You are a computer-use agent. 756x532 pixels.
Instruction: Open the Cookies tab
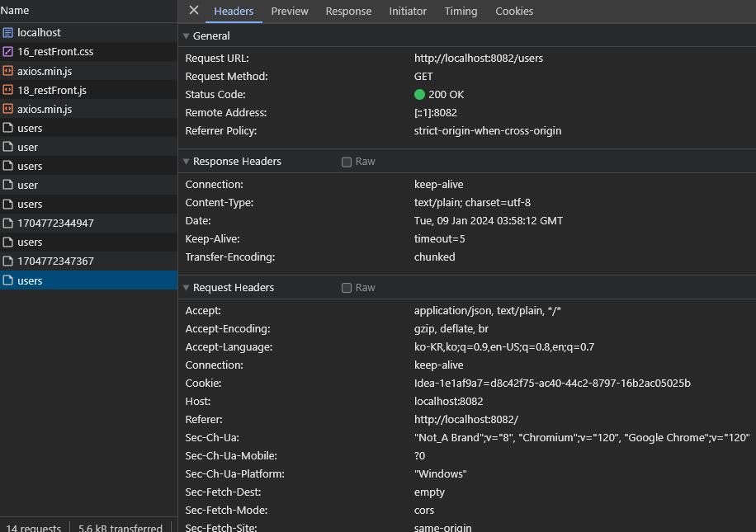pyautogui.click(x=514, y=11)
